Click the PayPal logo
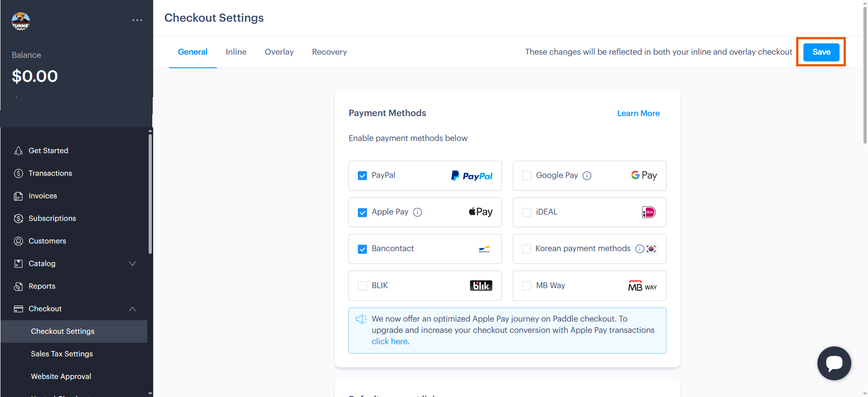The image size is (868, 397). (472, 176)
